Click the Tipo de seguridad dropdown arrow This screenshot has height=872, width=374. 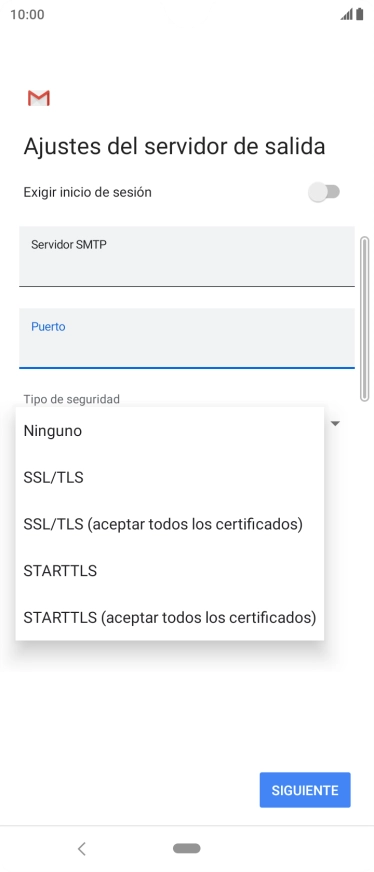coord(335,424)
